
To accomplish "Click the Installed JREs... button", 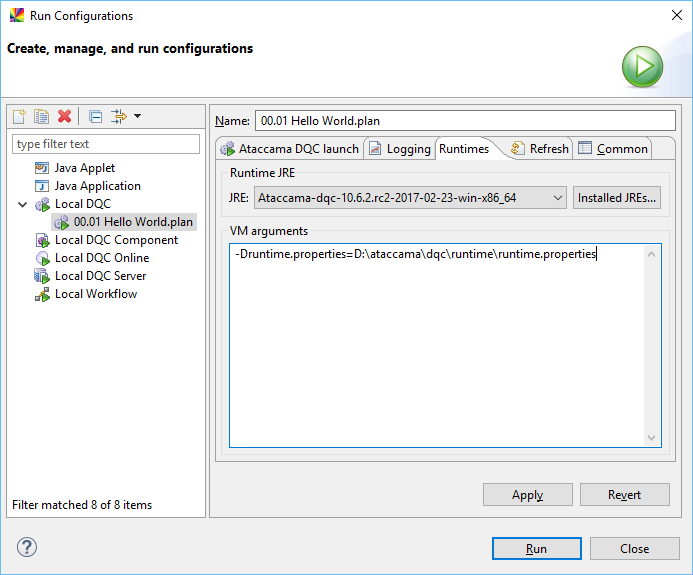I will 617,198.
